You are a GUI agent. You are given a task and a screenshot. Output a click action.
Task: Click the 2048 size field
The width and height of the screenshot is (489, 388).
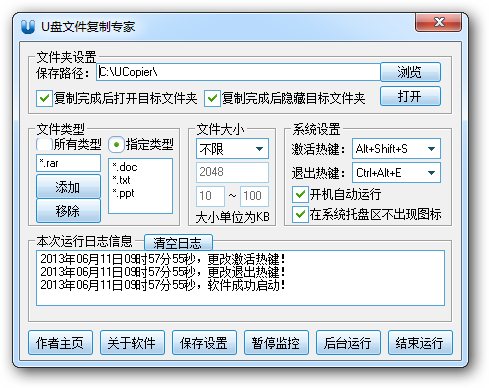click(232, 172)
